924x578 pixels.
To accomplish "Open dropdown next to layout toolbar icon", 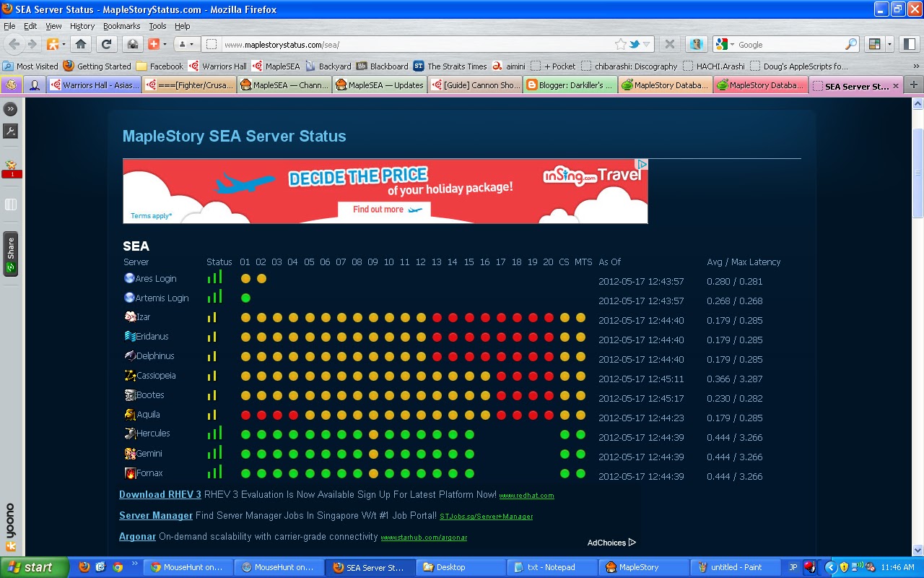I will [889, 44].
